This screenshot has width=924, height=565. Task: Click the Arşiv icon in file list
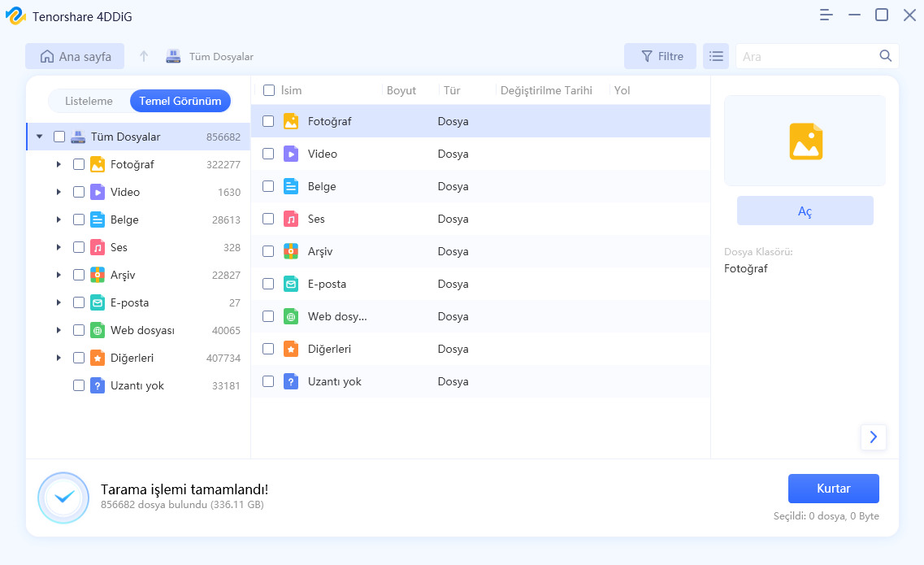click(x=291, y=251)
